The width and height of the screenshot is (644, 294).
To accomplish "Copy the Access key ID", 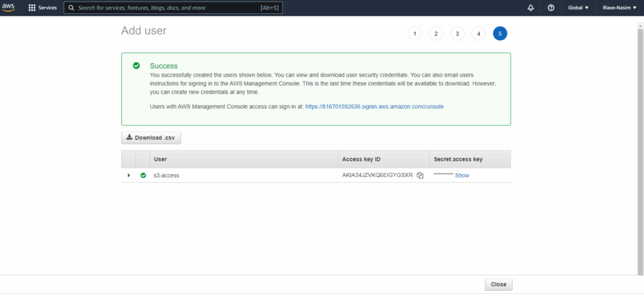I will click(x=420, y=175).
